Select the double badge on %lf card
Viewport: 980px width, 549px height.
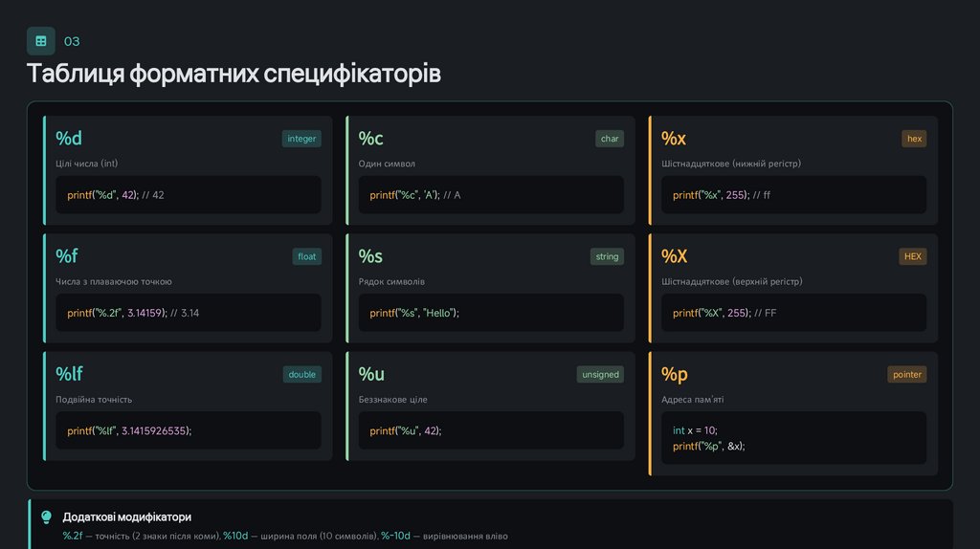pyautogui.click(x=301, y=374)
